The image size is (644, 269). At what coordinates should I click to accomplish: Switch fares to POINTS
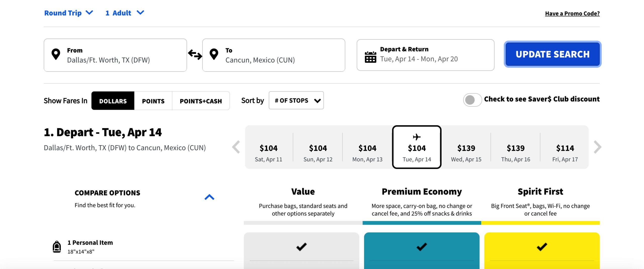click(x=153, y=101)
